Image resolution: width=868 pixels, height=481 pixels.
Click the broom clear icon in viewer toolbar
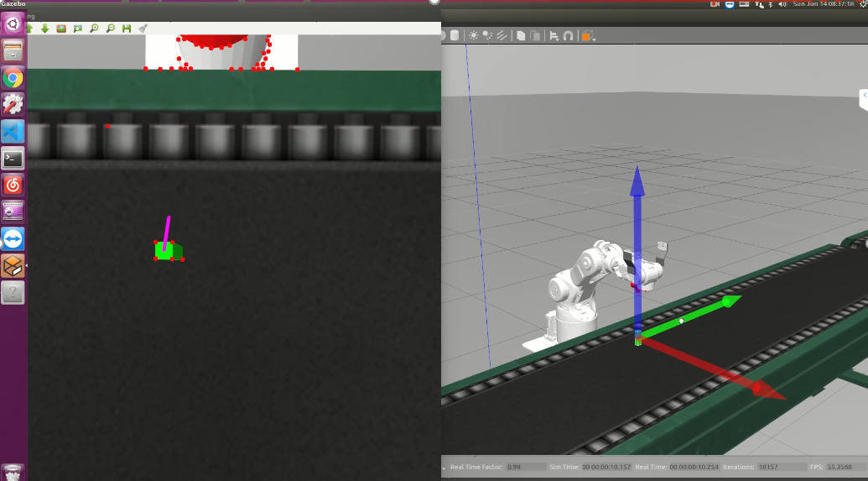pyautogui.click(x=143, y=29)
